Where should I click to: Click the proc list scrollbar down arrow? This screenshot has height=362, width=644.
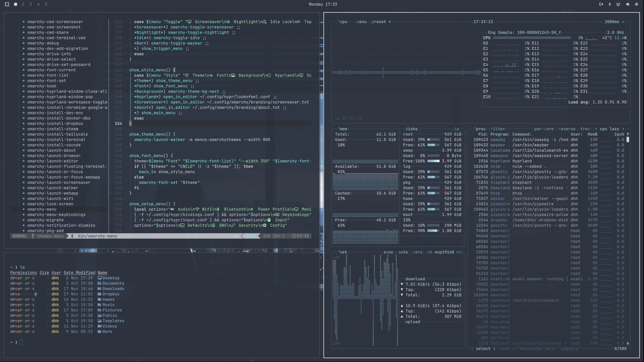[628, 343]
